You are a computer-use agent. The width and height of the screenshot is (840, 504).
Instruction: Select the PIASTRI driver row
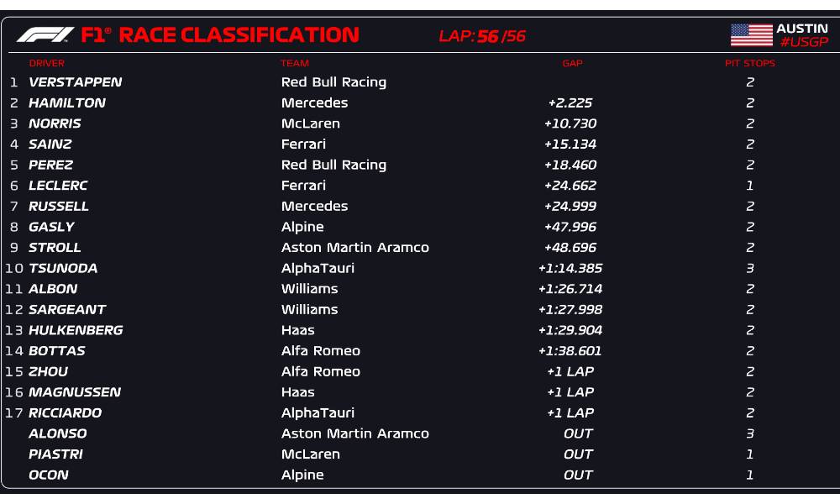[x=419, y=454]
